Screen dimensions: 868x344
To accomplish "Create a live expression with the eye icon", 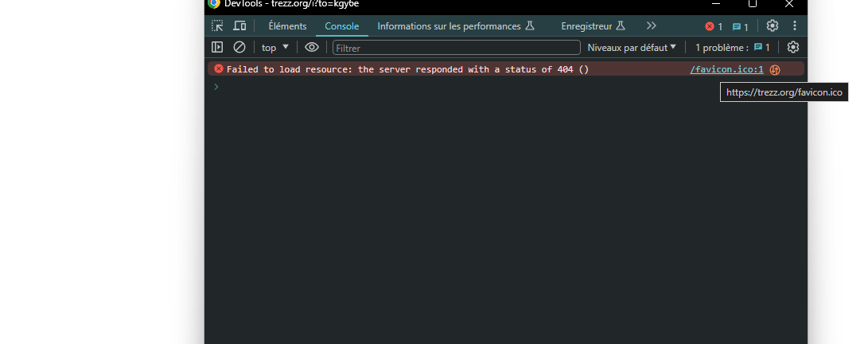I will 312,47.
